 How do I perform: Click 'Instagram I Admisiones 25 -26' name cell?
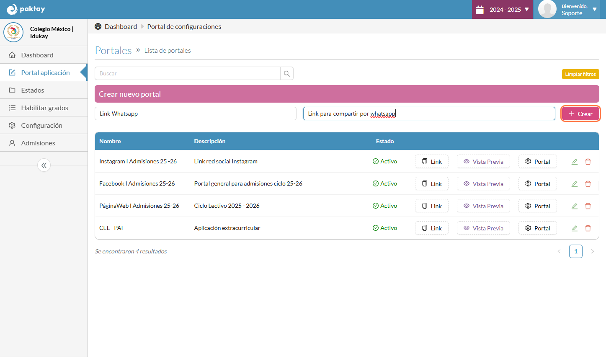(138, 161)
